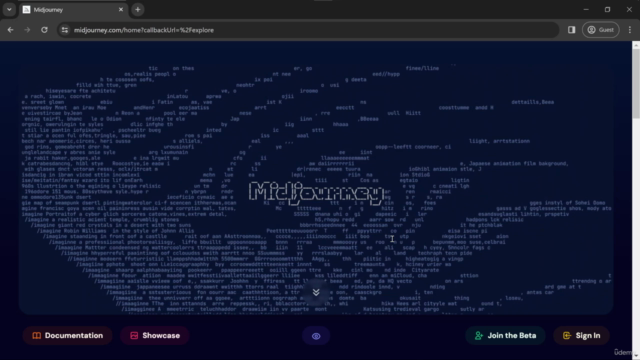The image size is (640, 360).
Task: Open the Documentation page
Action: [68, 336]
